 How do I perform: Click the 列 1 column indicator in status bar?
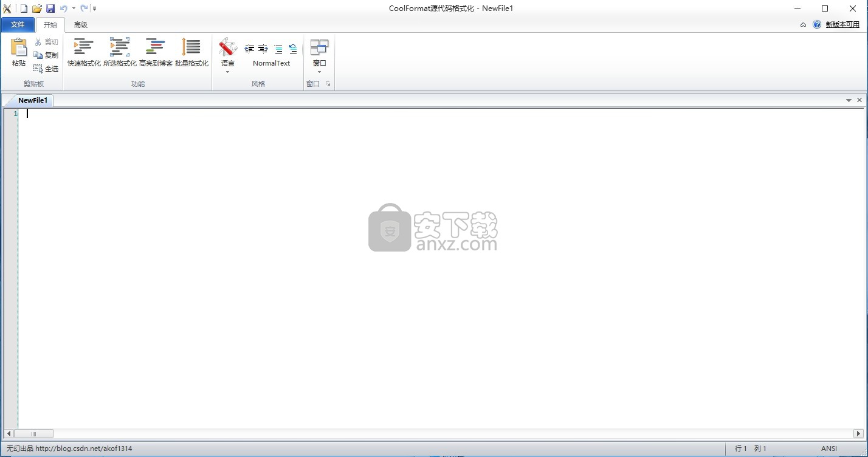(x=760, y=448)
